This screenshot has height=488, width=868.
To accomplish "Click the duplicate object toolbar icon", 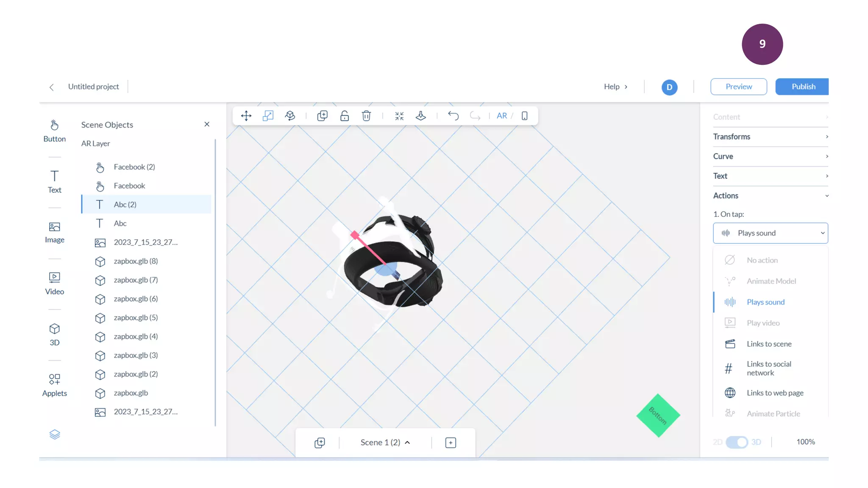I will (322, 116).
